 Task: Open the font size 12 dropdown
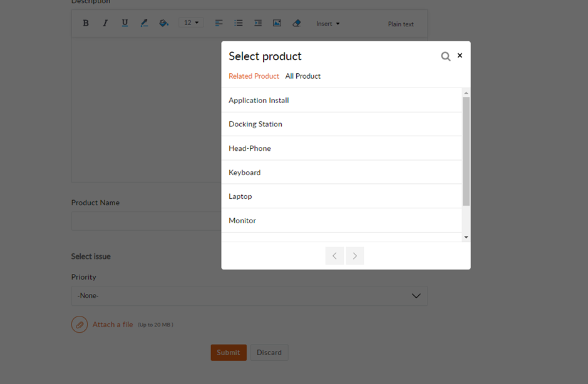point(191,23)
